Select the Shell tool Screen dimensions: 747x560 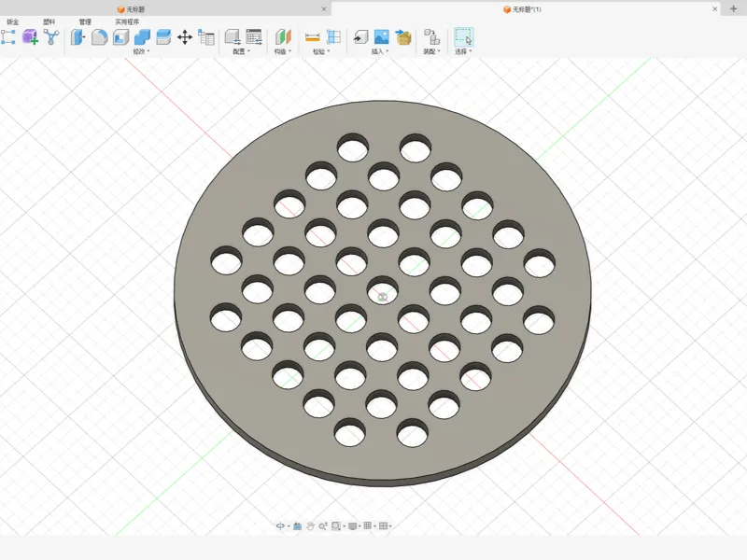[x=120, y=37]
